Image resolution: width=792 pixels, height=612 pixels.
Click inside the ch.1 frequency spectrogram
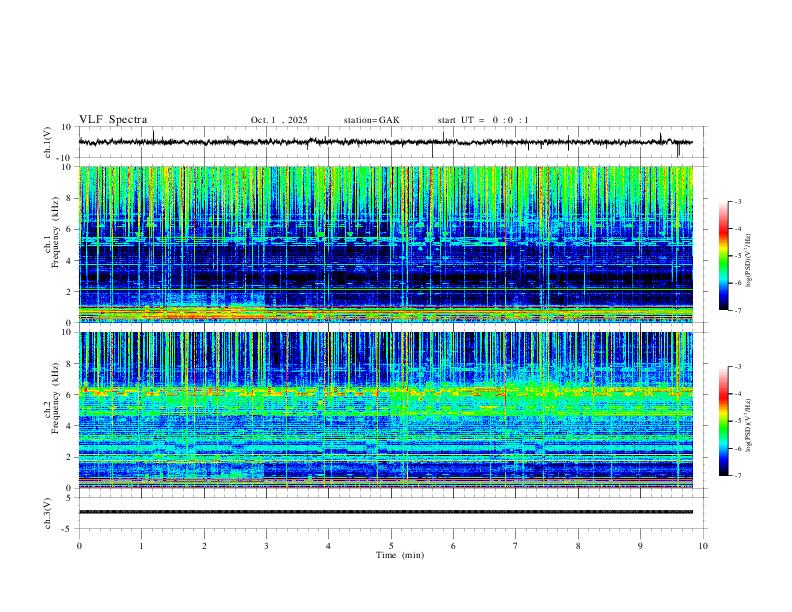click(385, 244)
